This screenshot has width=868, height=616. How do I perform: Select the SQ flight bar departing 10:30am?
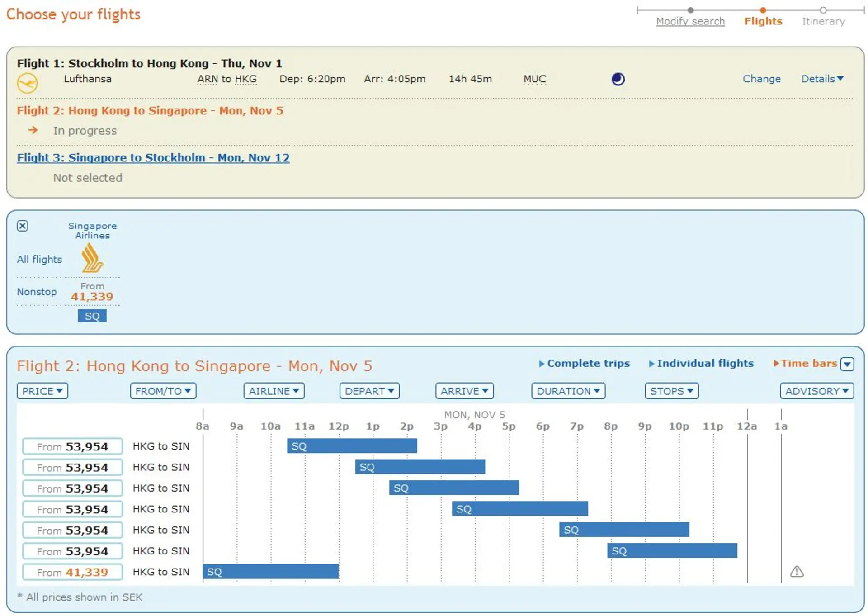tap(352, 446)
